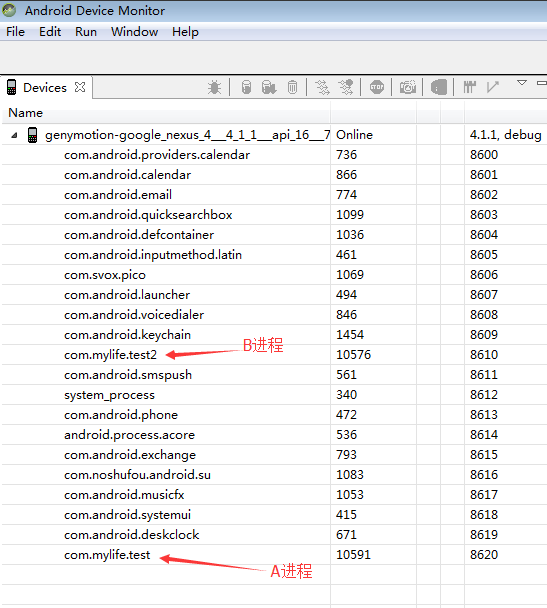Click port number 8610
Screen dimensions: 547x608
coord(484,355)
